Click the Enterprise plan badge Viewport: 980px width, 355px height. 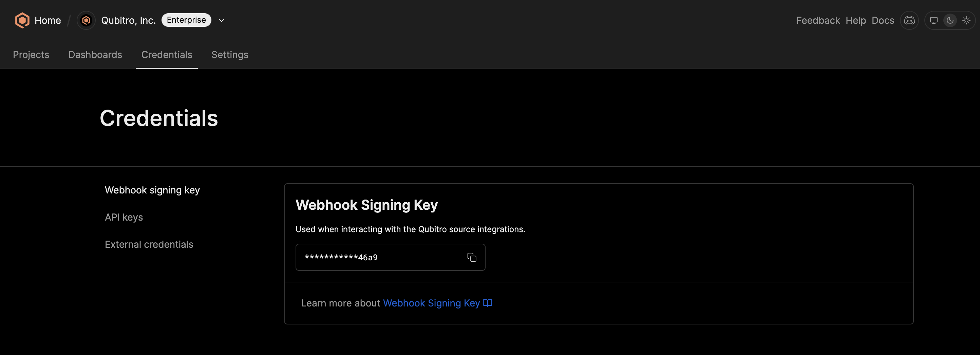(x=186, y=20)
